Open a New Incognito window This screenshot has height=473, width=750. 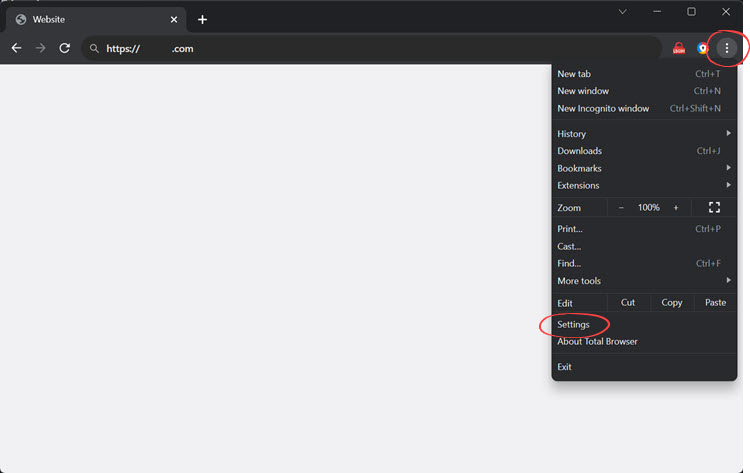tap(644, 109)
